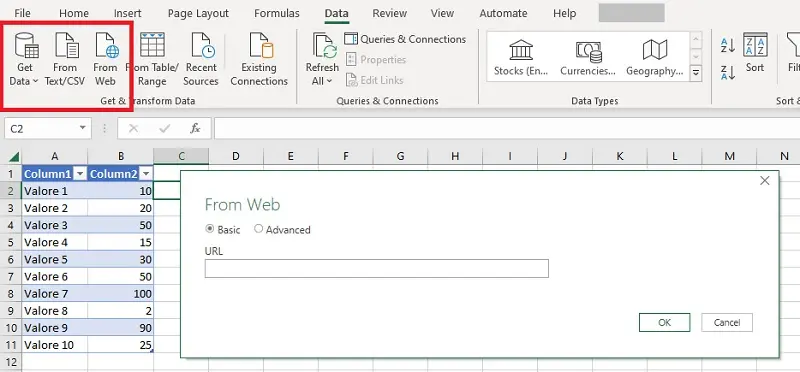Click Edit Links command
This screenshot has width=800, height=372.
coord(374,80)
